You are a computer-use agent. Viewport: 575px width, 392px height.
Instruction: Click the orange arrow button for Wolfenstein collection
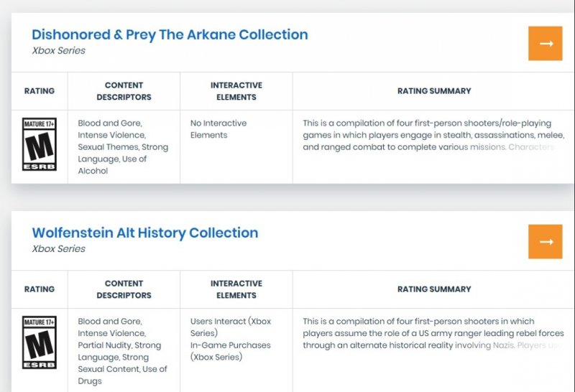(546, 242)
